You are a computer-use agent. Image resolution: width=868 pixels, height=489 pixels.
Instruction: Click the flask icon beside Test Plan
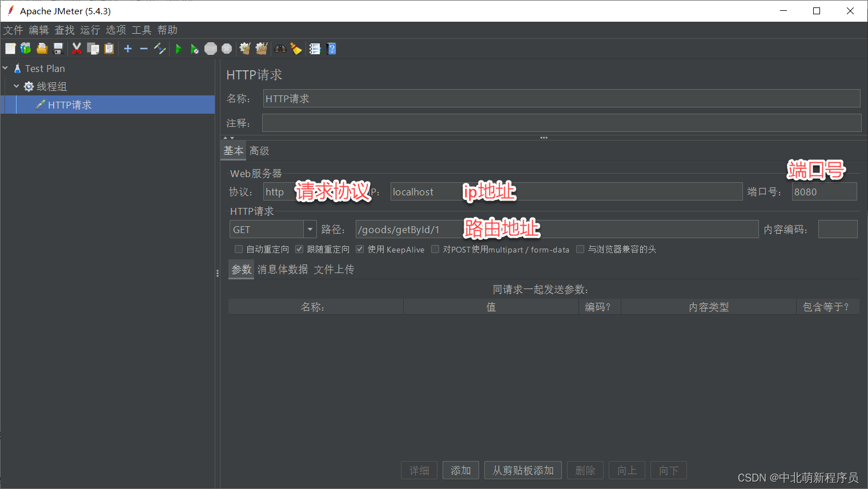17,69
